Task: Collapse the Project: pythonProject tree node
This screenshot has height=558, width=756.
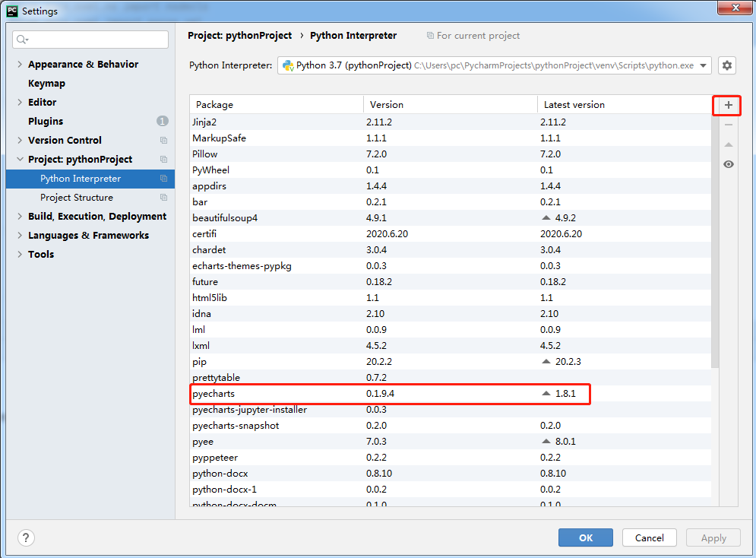Action: (x=20, y=160)
